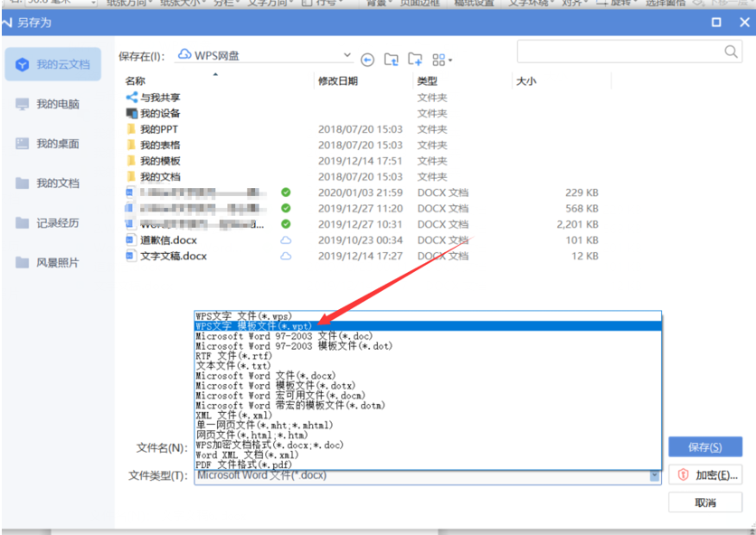Click the 与我共享 share icon
Screen dimensions: 756x535
click(132, 98)
